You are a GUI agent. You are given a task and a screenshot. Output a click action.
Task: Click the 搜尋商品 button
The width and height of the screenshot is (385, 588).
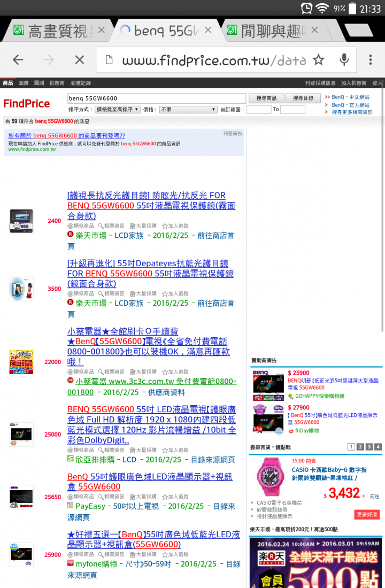(x=266, y=98)
